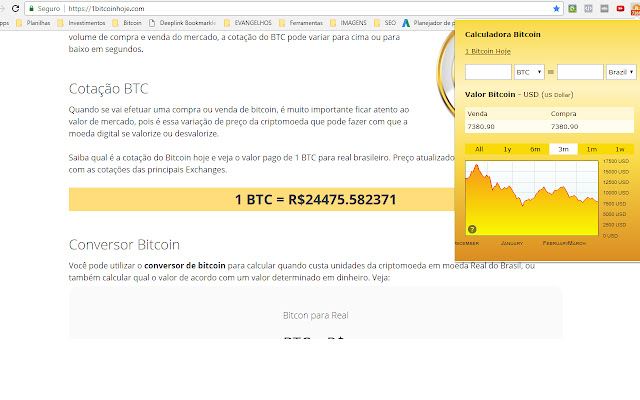Viewport: 640px width, 400px height.
Task: Click the question mark help icon on chart
Action: coord(472,229)
